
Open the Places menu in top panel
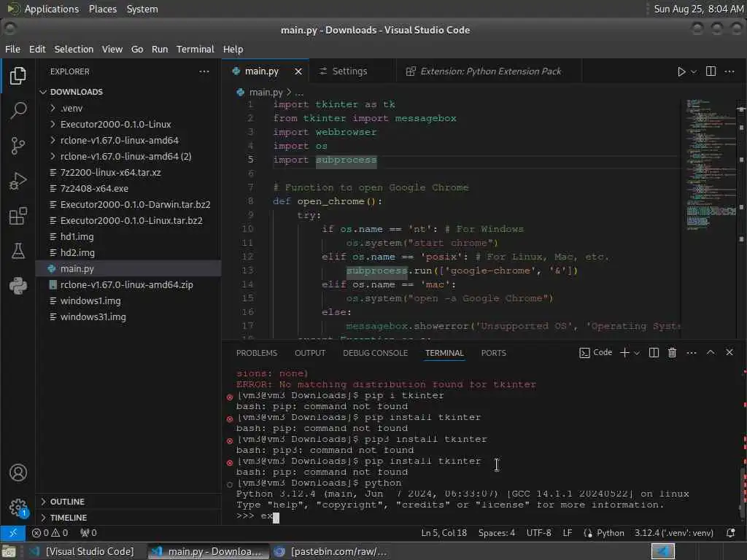[x=102, y=9]
